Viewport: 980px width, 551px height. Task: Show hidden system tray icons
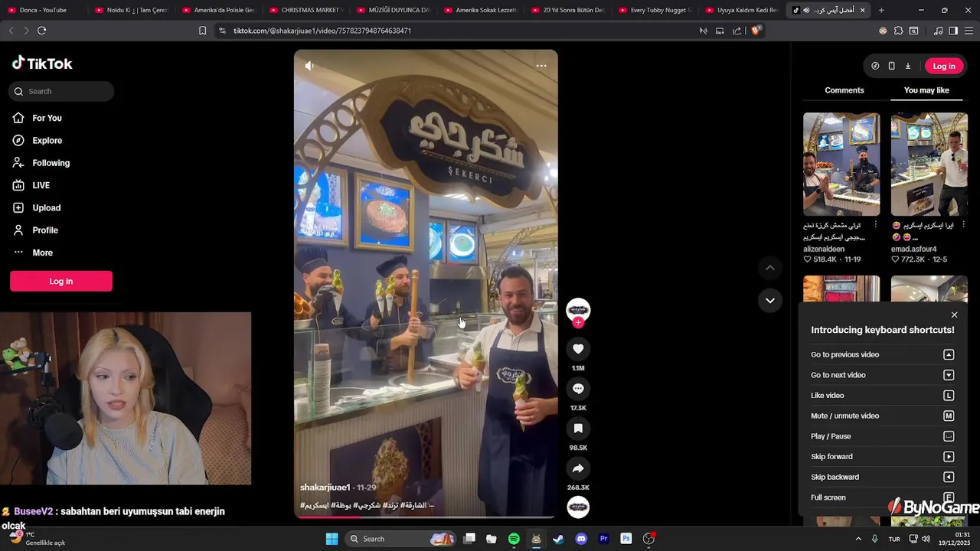coord(857,539)
